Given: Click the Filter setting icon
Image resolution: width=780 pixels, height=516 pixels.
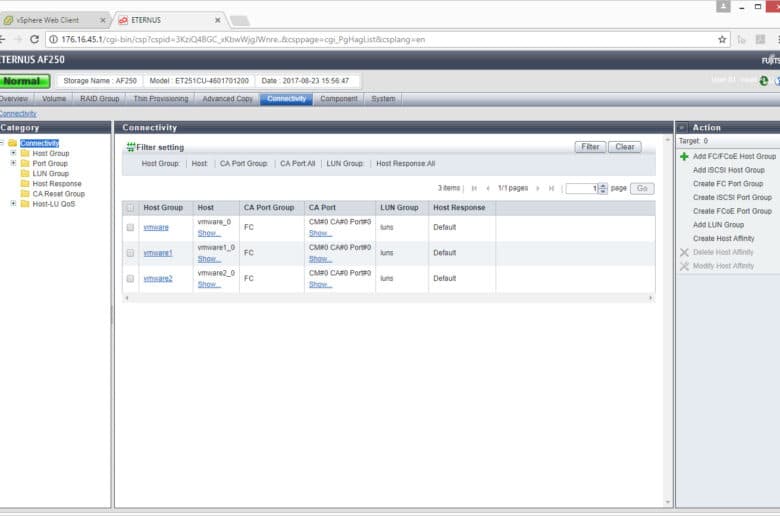Looking at the screenshot, I should 130,147.
